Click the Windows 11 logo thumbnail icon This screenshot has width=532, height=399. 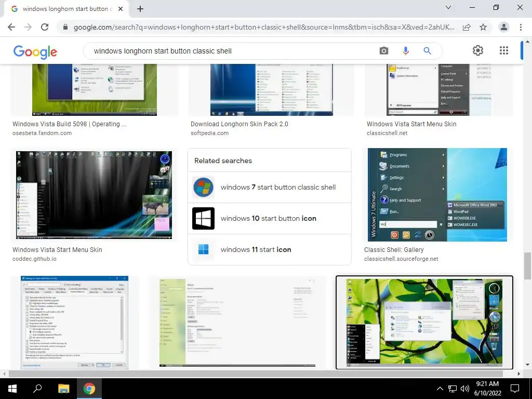tap(203, 249)
